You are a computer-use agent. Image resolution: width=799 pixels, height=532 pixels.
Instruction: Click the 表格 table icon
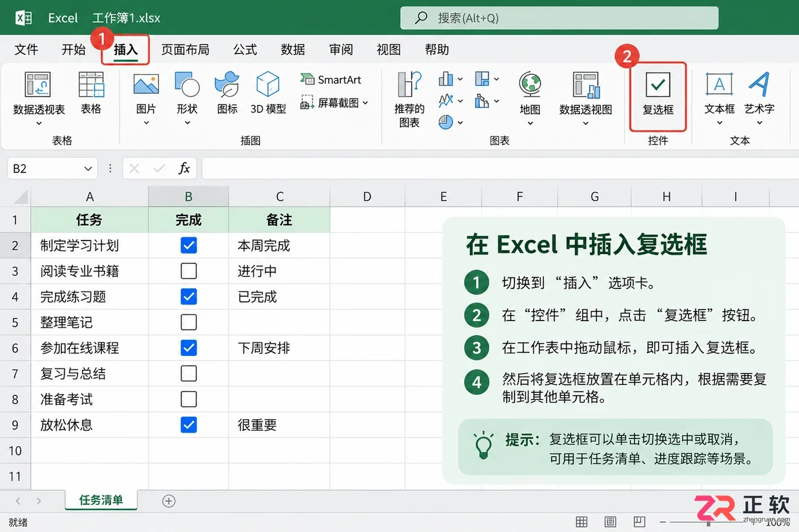click(91, 84)
